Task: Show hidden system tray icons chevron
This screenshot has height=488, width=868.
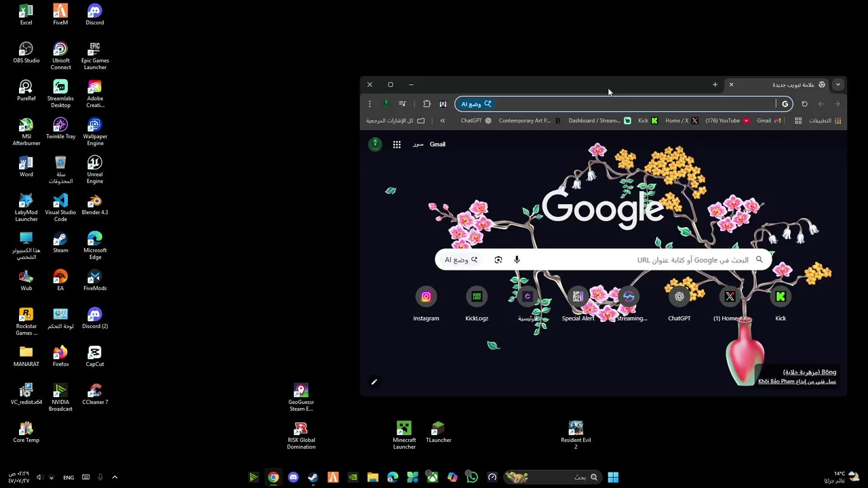Action: [115, 477]
